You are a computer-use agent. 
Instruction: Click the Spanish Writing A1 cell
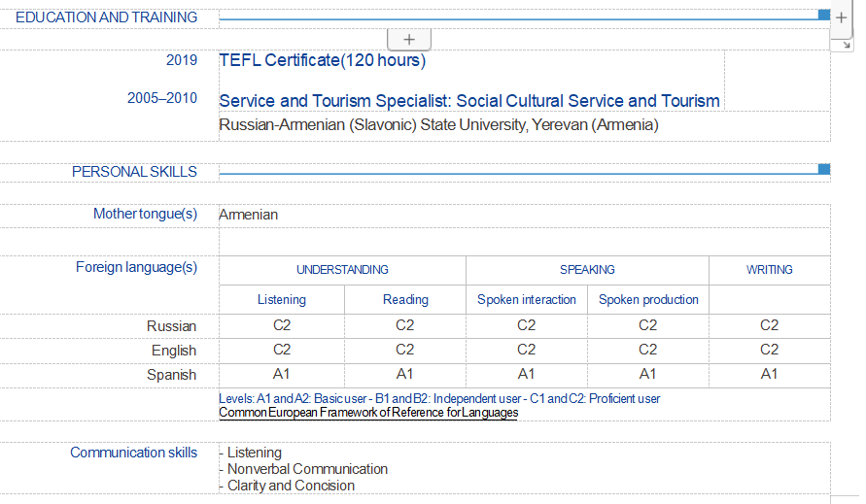click(769, 375)
